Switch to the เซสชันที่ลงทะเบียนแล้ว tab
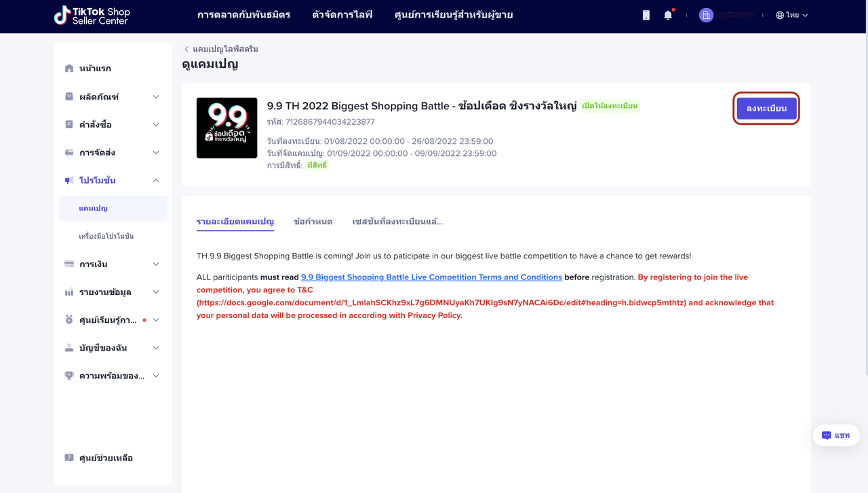Image resolution: width=868 pixels, height=493 pixels. coord(397,221)
